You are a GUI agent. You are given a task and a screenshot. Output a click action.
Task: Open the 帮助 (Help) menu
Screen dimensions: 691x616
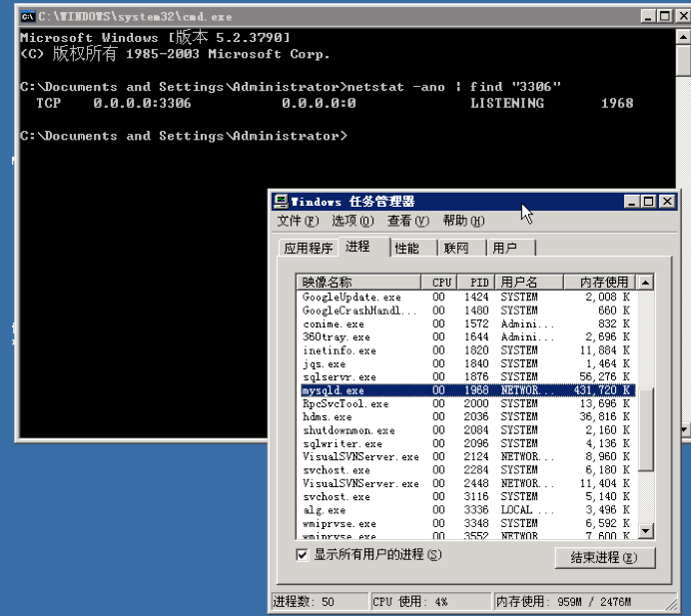(463, 221)
